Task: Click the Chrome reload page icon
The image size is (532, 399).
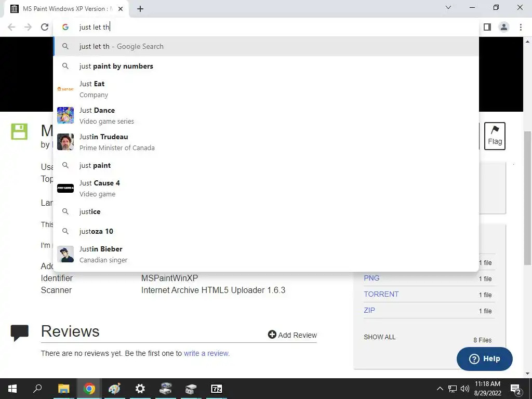Action: (45, 27)
